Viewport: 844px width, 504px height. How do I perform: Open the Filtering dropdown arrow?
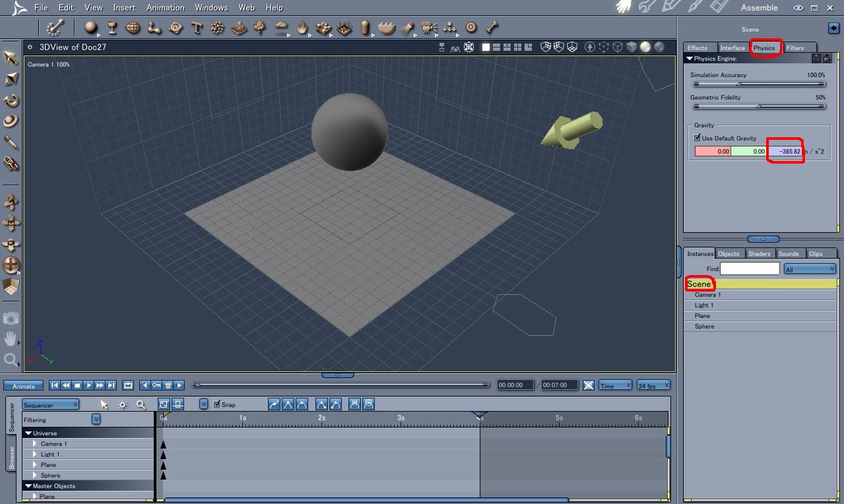96,419
